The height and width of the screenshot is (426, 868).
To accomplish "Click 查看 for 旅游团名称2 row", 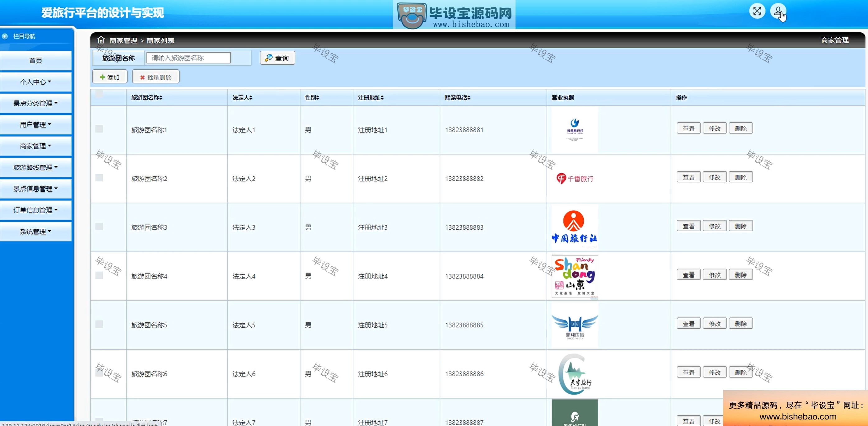I will [x=689, y=177].
